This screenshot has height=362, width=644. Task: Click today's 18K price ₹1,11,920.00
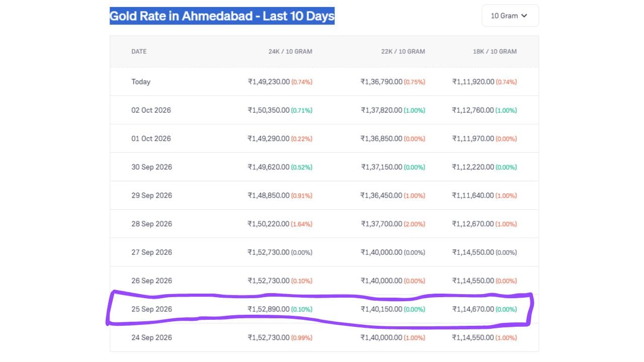coord(473,82)
